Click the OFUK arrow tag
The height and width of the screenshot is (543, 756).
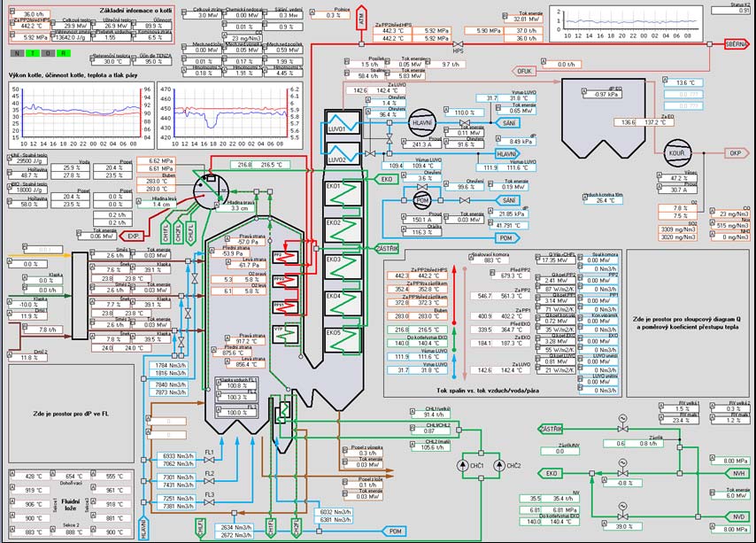pos(523,71)
